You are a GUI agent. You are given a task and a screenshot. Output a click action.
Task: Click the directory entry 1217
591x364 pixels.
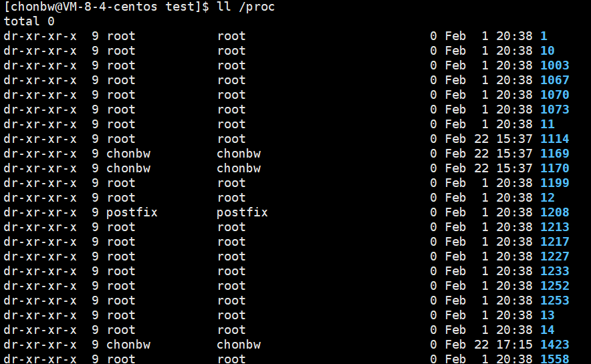tap(554, 242)
